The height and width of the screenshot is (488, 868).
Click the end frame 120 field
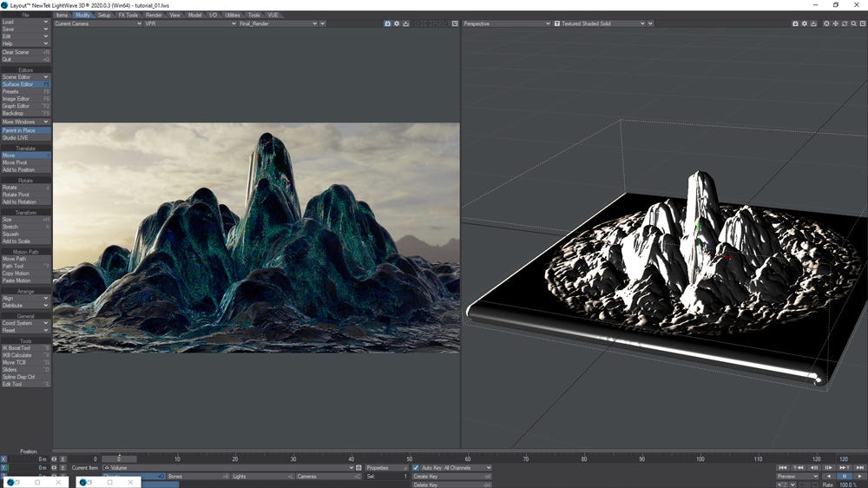(x=845, y=459)
